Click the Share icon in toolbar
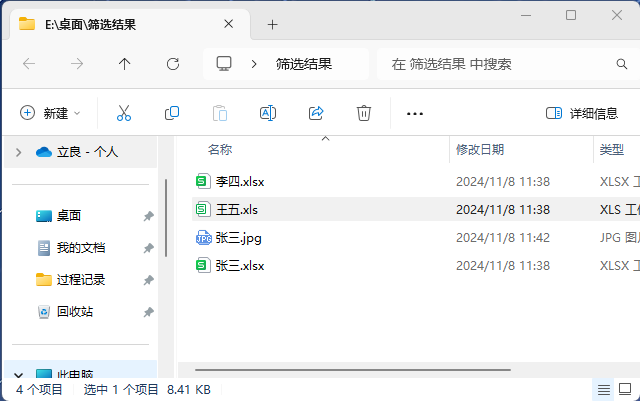This screenshot has height=401, width=640. (x=316, y=113)
